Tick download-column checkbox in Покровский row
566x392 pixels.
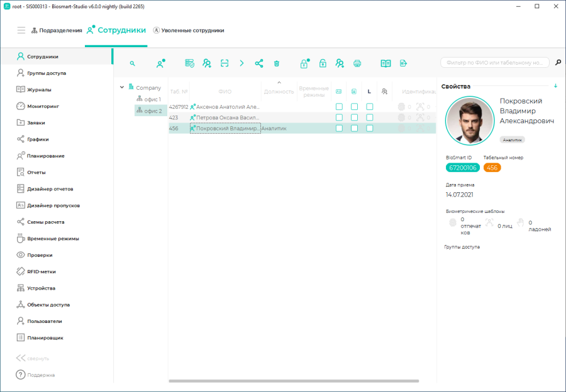coord(354,128)
